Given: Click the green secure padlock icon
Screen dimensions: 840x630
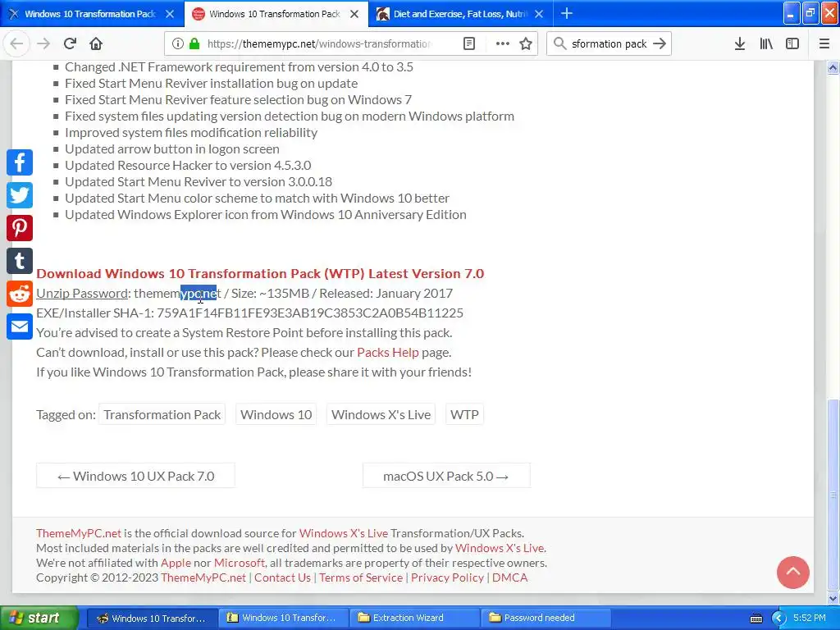Looking at the screenshot, I should click(195, 44).
